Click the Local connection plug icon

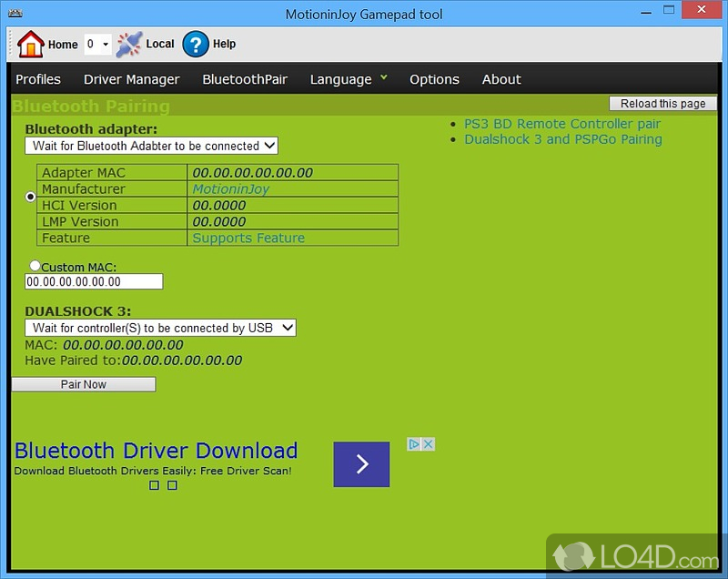pos(129,44)
